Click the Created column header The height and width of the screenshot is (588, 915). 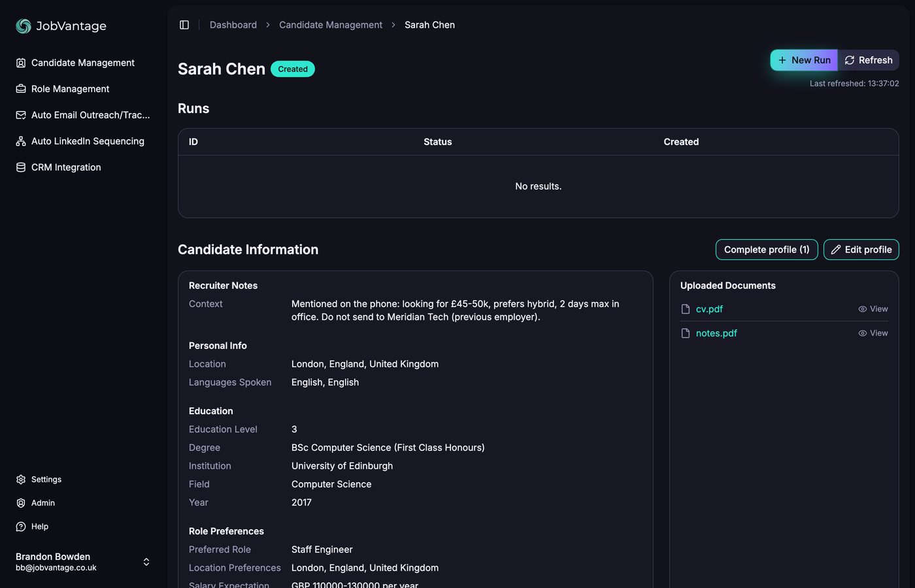[x=681, y=142]
